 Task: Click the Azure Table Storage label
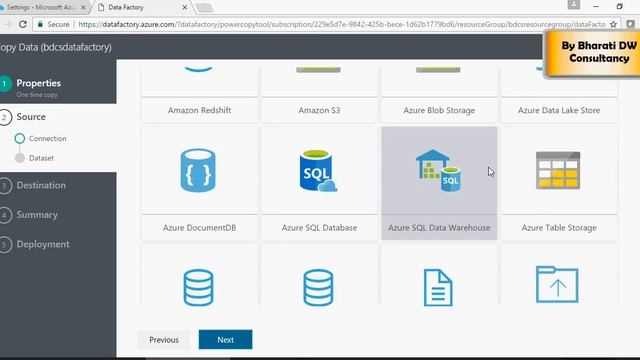(559, 228)
